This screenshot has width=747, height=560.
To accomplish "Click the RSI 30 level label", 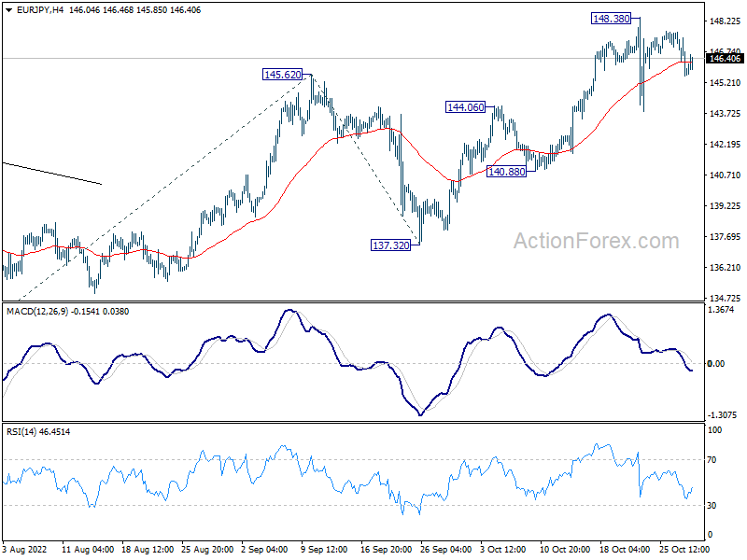I will tap(712, 506).
